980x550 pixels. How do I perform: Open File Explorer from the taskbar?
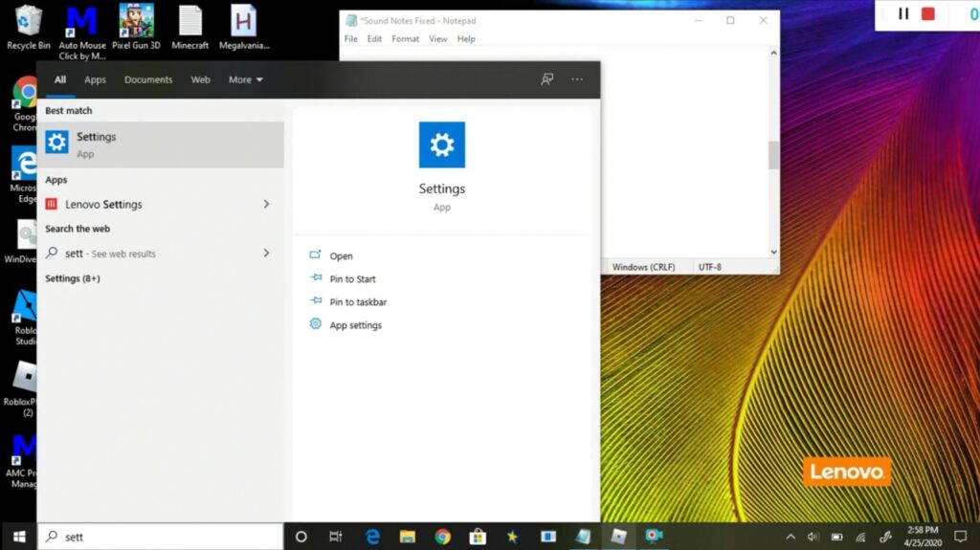(x=407, y=537)
